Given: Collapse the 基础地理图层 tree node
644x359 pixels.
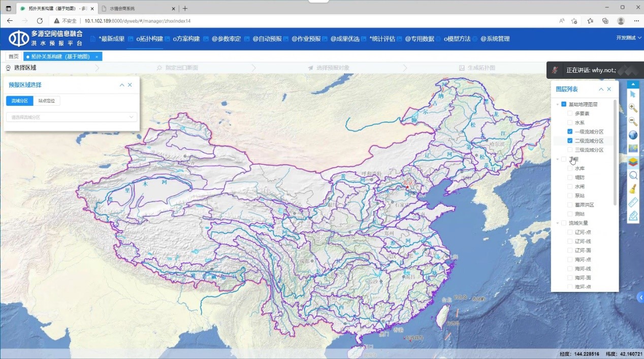Looking at the screenshot, I should 558,104.
